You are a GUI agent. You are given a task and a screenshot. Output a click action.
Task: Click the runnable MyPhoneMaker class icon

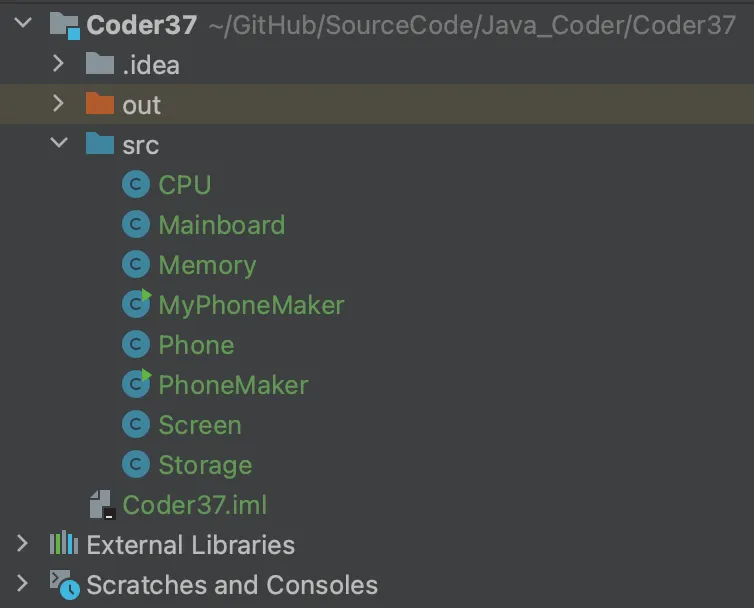click(137, 304)
